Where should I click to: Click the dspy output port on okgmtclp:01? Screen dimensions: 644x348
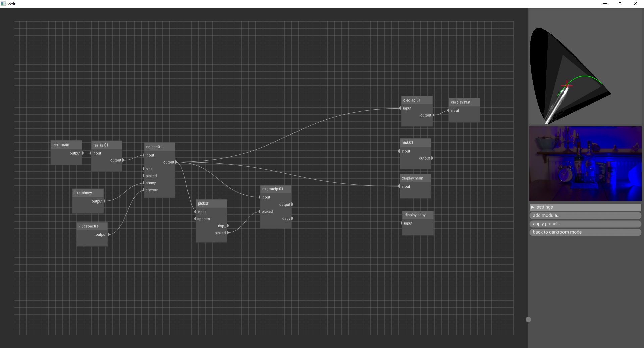[292, 218]
